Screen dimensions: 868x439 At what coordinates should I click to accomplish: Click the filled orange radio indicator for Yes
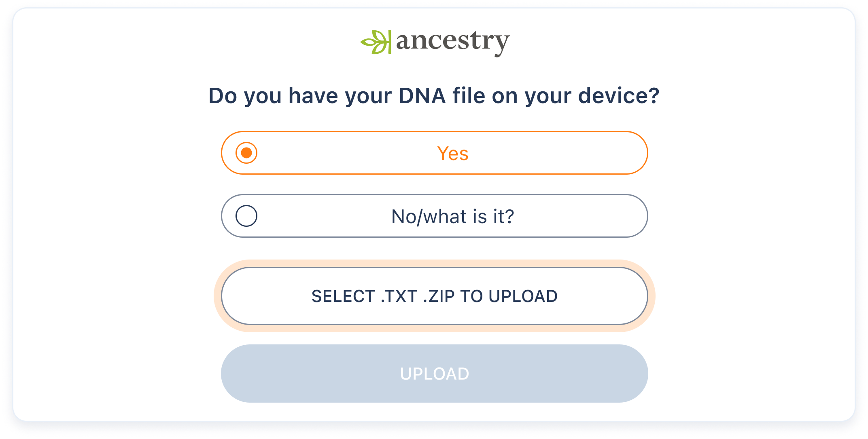pyautogui.click(x=246, y=153)
